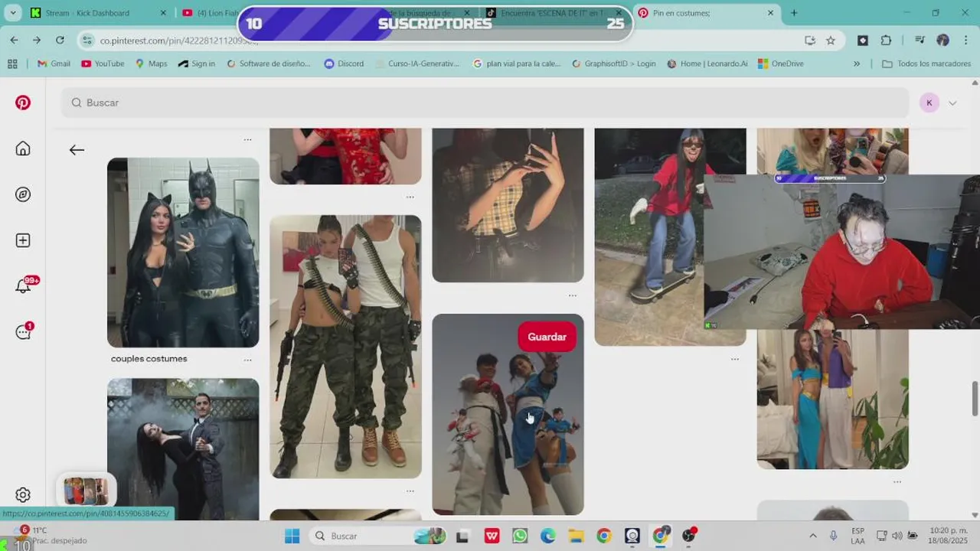Open Chrome extensions puzzle icon

[886, 41]
